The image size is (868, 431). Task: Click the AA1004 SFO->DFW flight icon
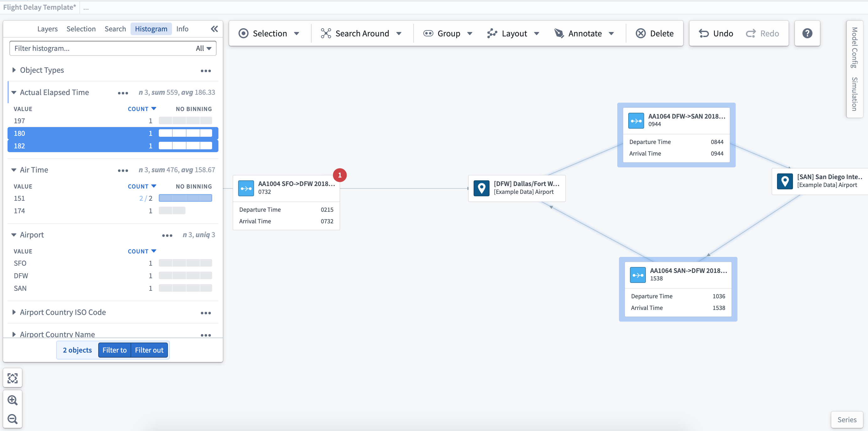(246, 188)
